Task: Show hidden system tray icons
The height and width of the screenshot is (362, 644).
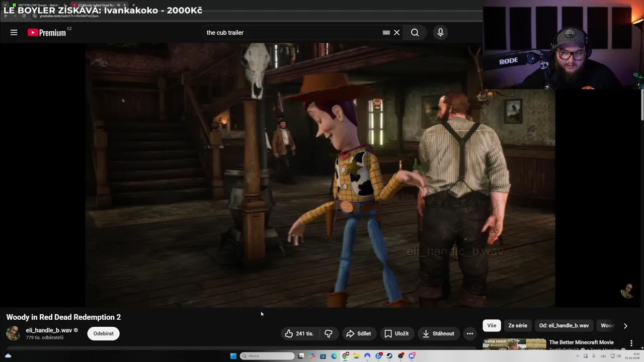Action: pyautogui.click(x=577, y=356)
